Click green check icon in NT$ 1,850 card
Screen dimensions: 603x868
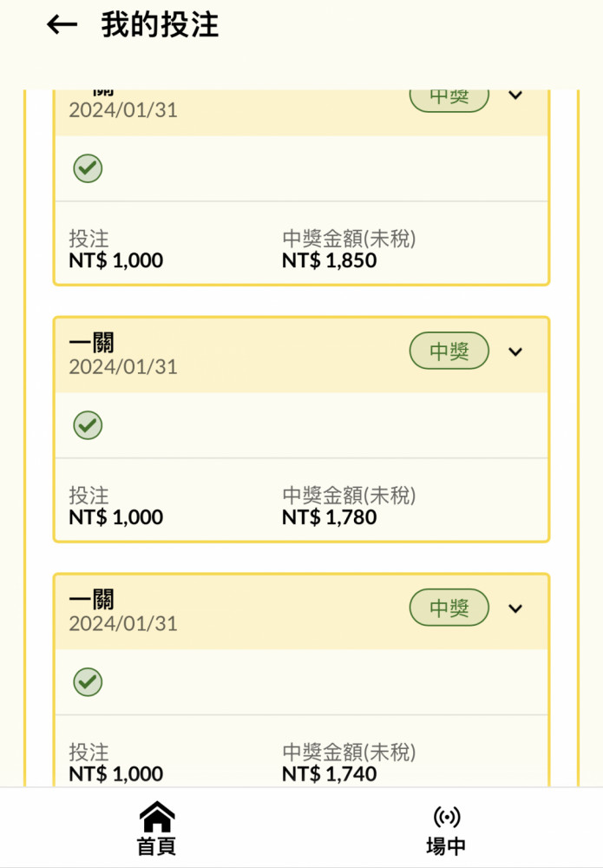88,168
